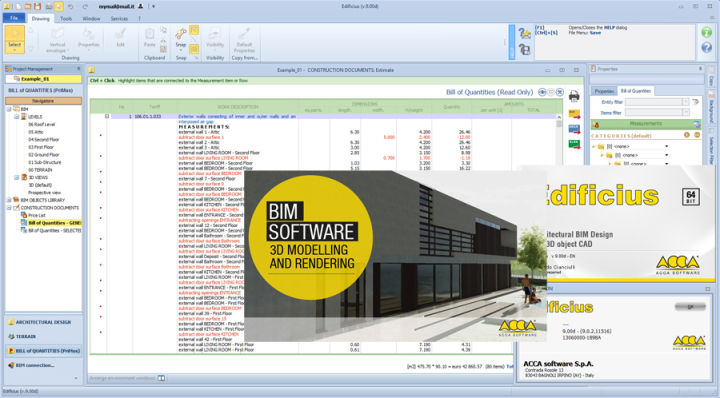Open the Entity filter dropdown
The width and height of the screenshot is (720, 398).
click(686, 102)
